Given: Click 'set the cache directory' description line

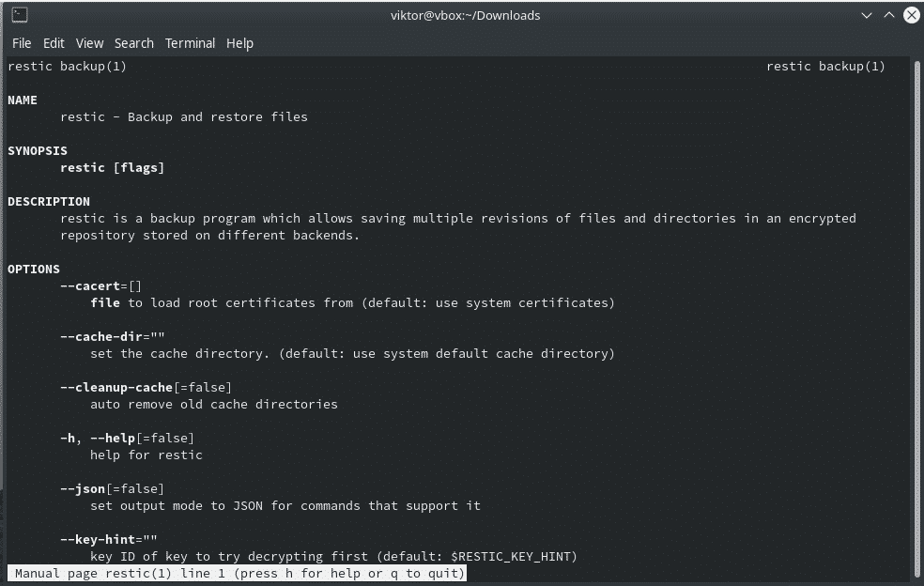Looking at the screenshot, I should click(352, 354).
